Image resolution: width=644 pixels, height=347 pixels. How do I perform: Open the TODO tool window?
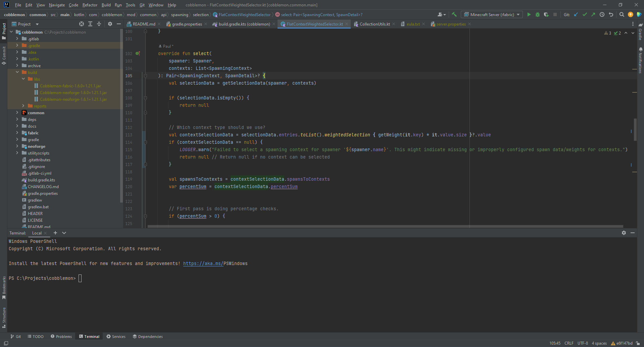tap(36, 336)
